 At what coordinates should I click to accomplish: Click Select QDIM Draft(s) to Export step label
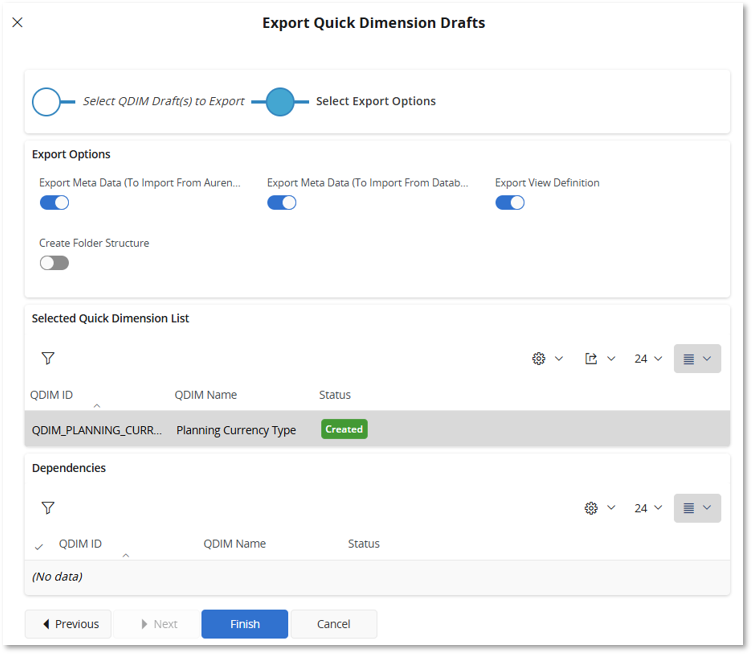pos(164,101)
